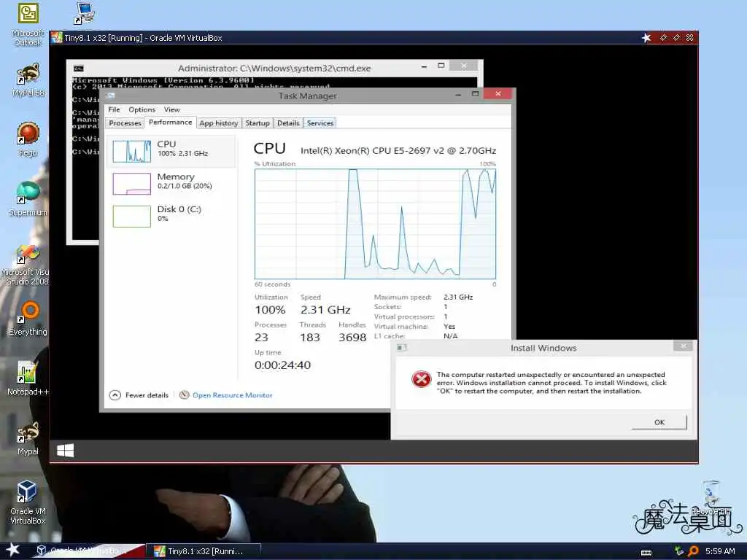Viewport: 747px width, 560px height.
Task: Click OK in the Install Windows dialog
Action: [x=659, y=422]
